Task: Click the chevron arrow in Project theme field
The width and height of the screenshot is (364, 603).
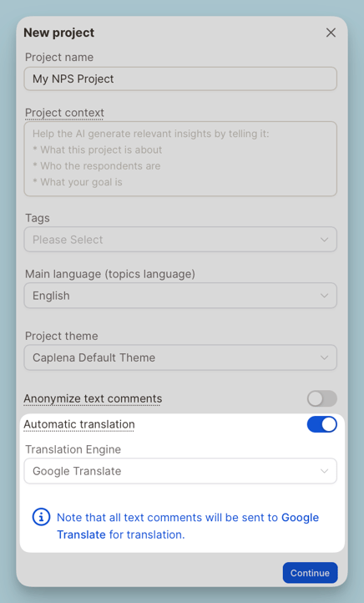Action: point(324,357)
